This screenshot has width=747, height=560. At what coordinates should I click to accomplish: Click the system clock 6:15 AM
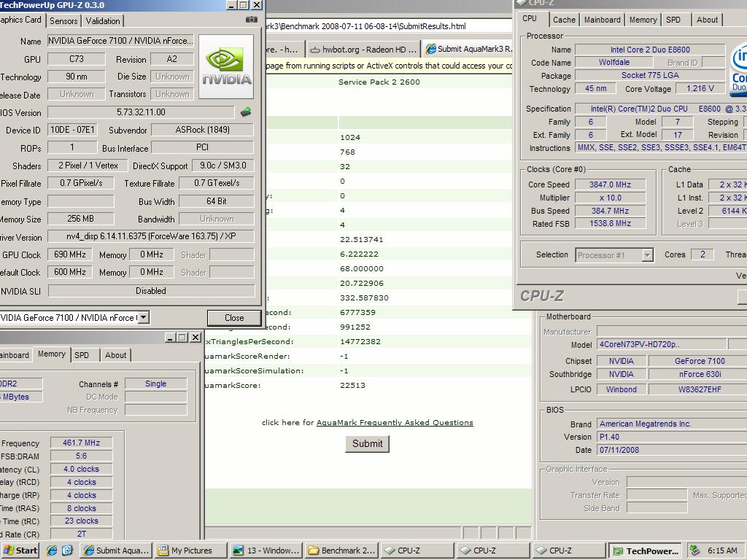tap(721, 551)
